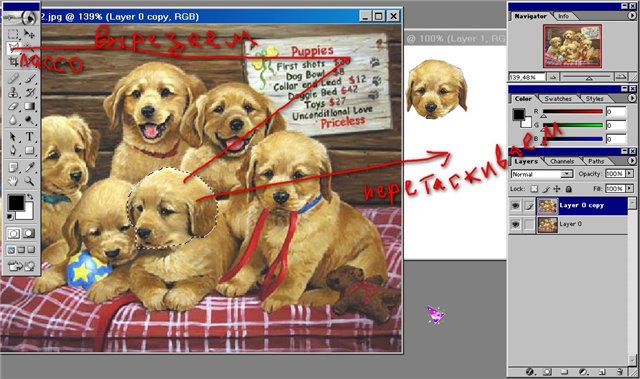Viewport: 640px width, 379px height.
Task: Switch to Standard Screen mode
Action: (11, 250)
